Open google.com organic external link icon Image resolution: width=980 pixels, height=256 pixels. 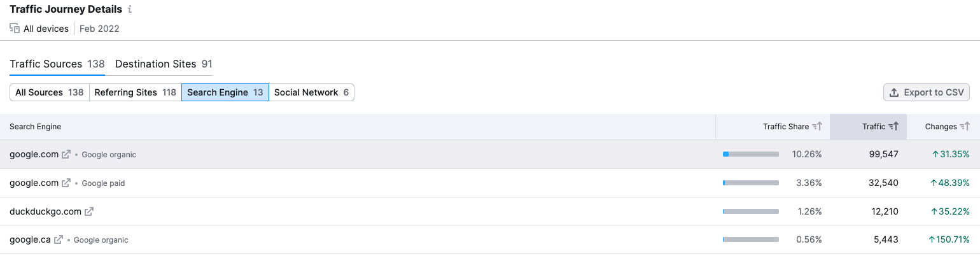coord(66,154)
